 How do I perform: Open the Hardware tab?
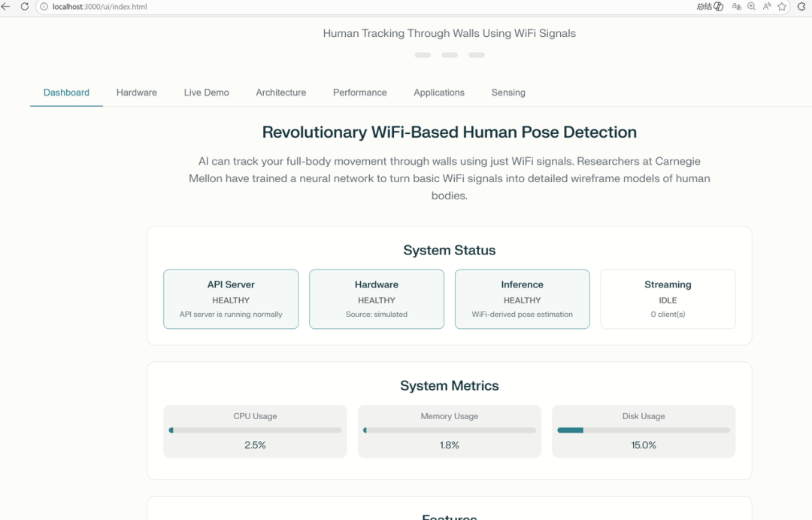pos(137,93)
